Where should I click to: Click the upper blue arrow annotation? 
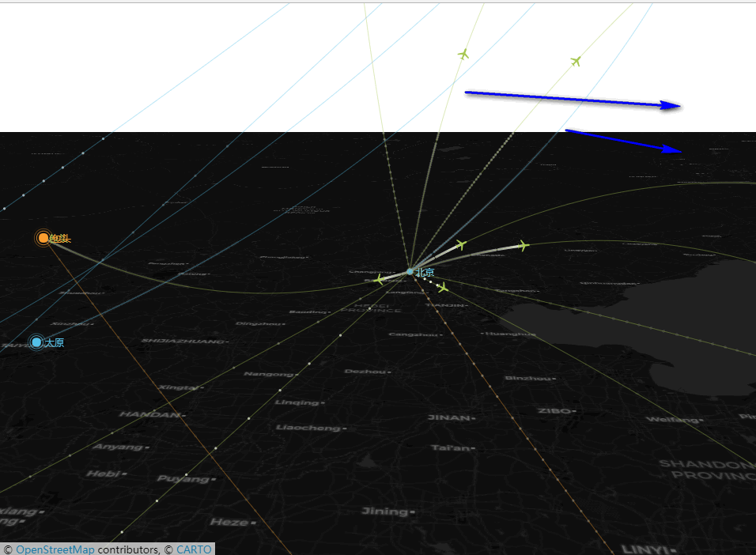(569, 97)
